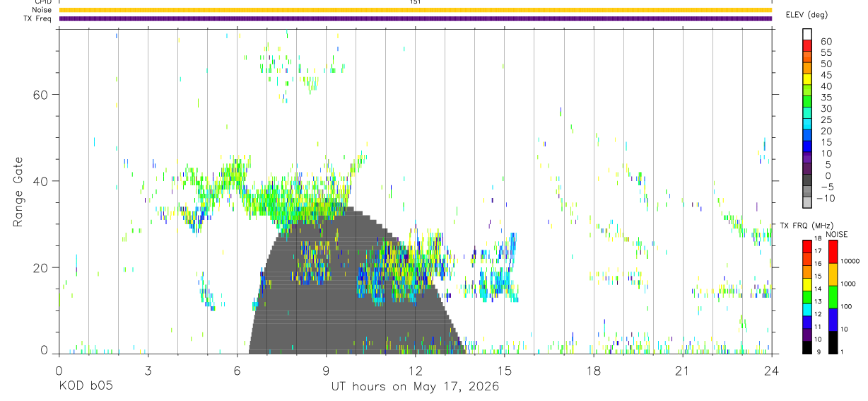This screenshot has height=401, width=868.
Task: Pick the cyan 20–25 swatch in ELEV colorbar
Action: 807,124
